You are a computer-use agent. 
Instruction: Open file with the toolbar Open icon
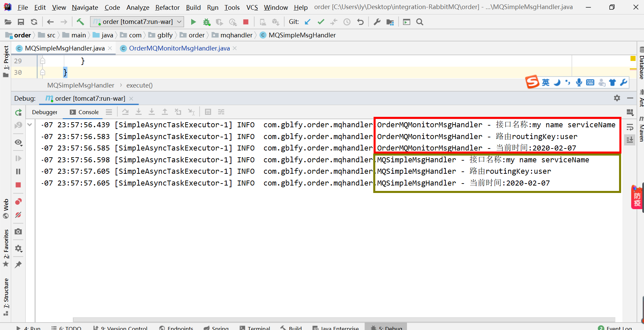tap(8, 22)
